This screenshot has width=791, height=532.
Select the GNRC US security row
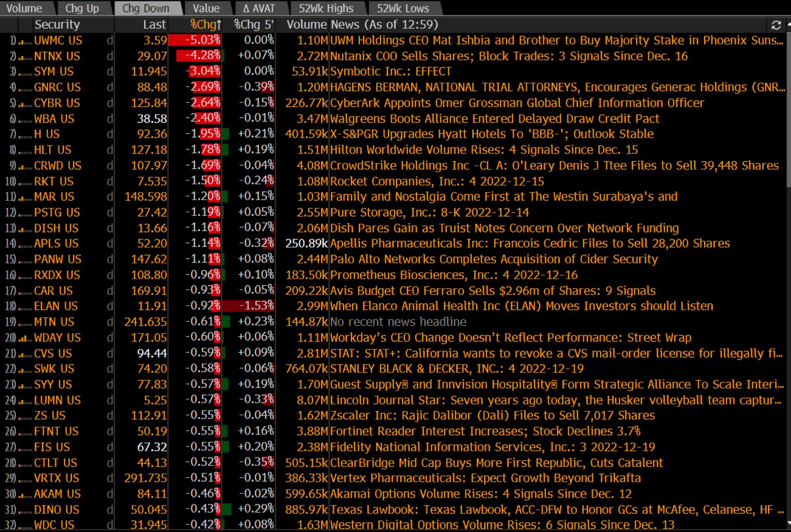click(x=57, y=88)
